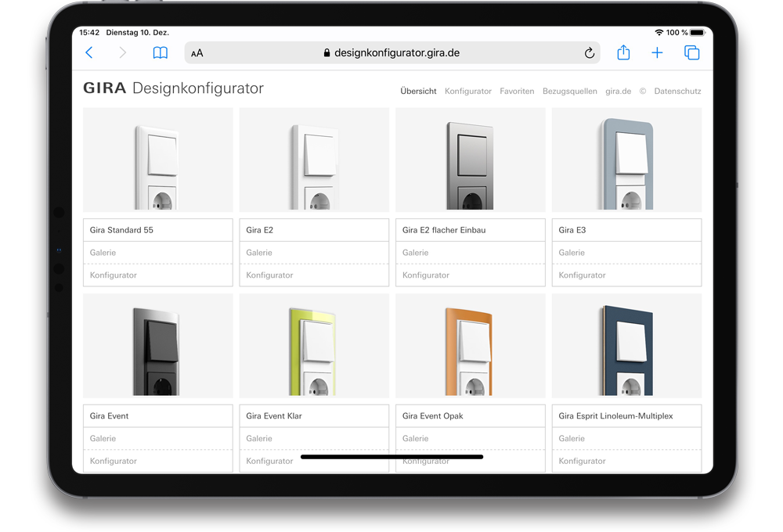Image resolution: width=783 pixels, height=532 pixels.
Task: Open the Bezugsquellen menu item
Action: [570, 92]
